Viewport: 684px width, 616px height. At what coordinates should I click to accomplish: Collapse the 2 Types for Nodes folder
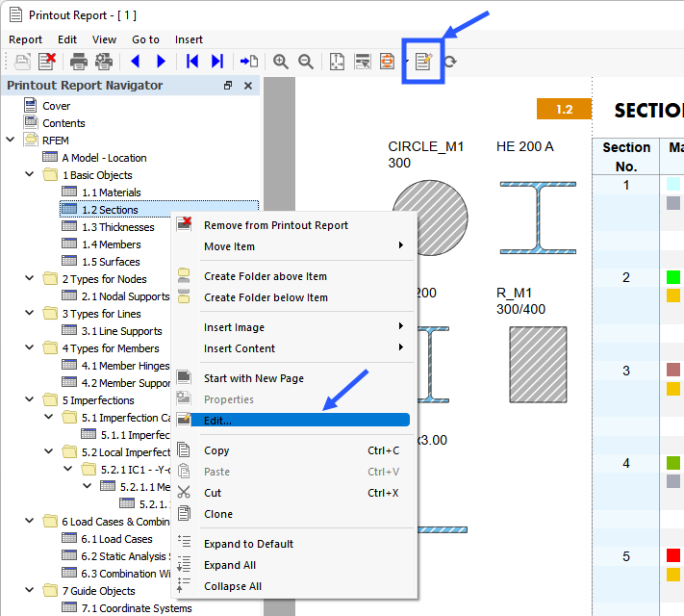pyautogui.click(x=30, y=278)
